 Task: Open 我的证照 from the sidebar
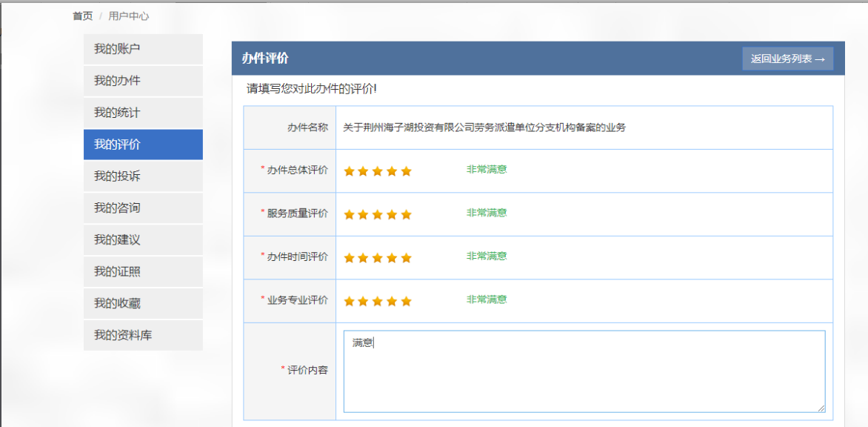click(143, 272)
